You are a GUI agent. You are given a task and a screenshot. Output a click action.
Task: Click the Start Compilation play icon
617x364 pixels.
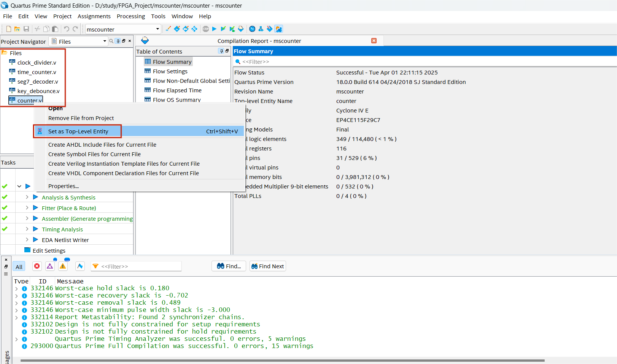(x=214, y=29)
